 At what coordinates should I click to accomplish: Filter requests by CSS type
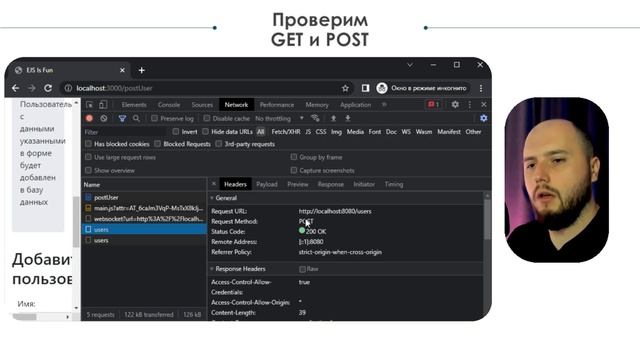click(x=321, y=132)
